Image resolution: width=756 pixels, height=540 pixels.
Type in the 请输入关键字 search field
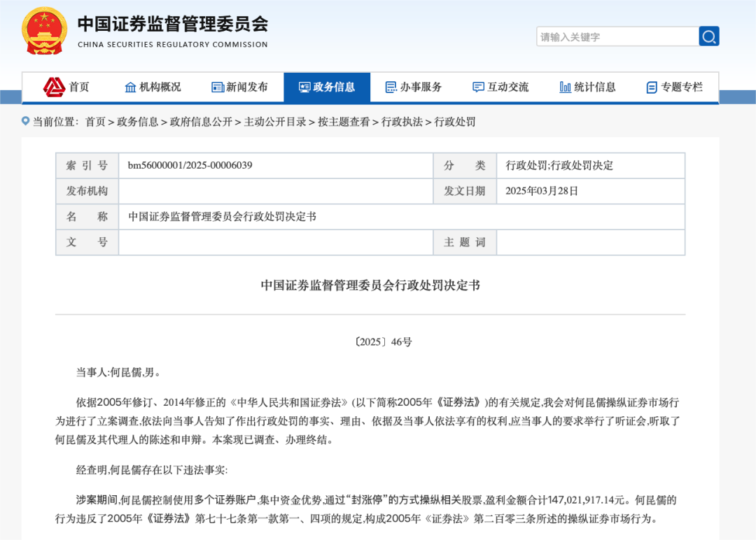coord(616,36)
